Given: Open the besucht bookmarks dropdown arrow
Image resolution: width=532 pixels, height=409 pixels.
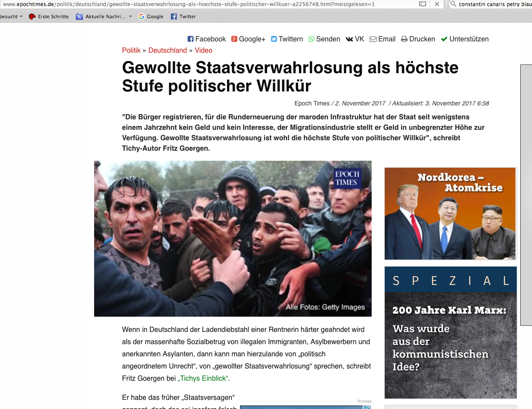Looking at the screenshot, I should tap(21, 17).
